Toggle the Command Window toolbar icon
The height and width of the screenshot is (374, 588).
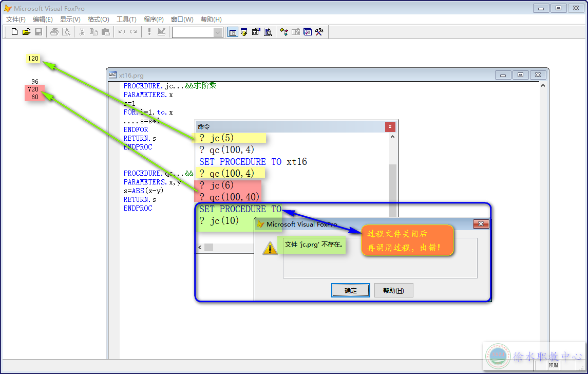coord(233,32)
